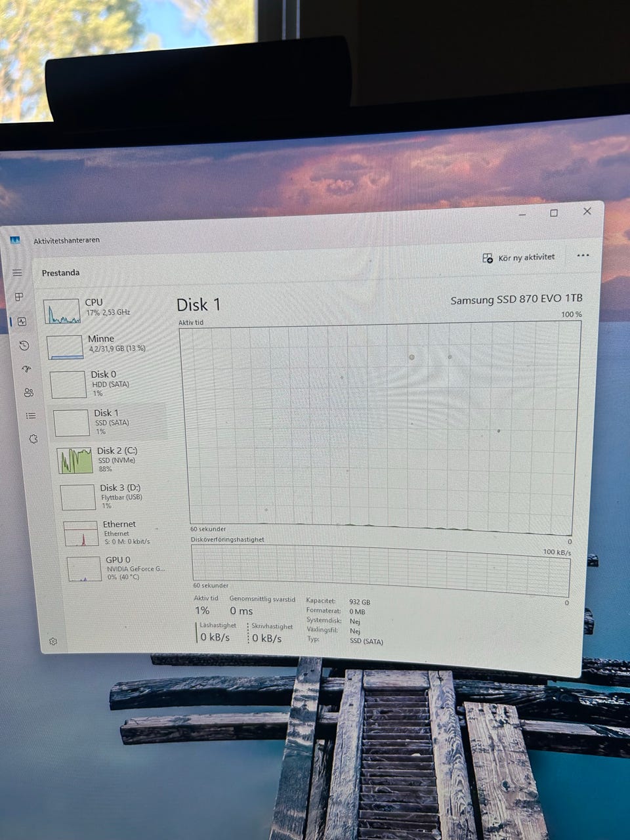630x840 pixels.
Task: Select the Performance page icon
Action: pyautogui.click(x=22, y=322)
